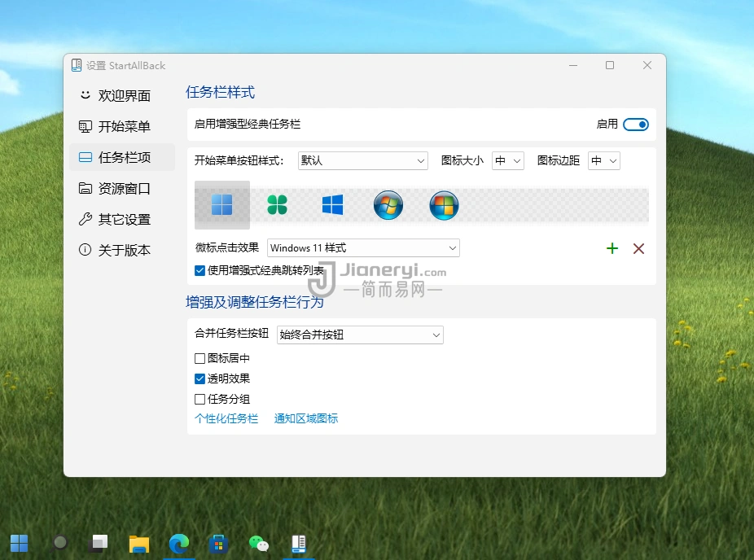This screenshot has height=560, width=754.
Task: Minimize the StartAllBack settings window
Action: click(573, 65)
